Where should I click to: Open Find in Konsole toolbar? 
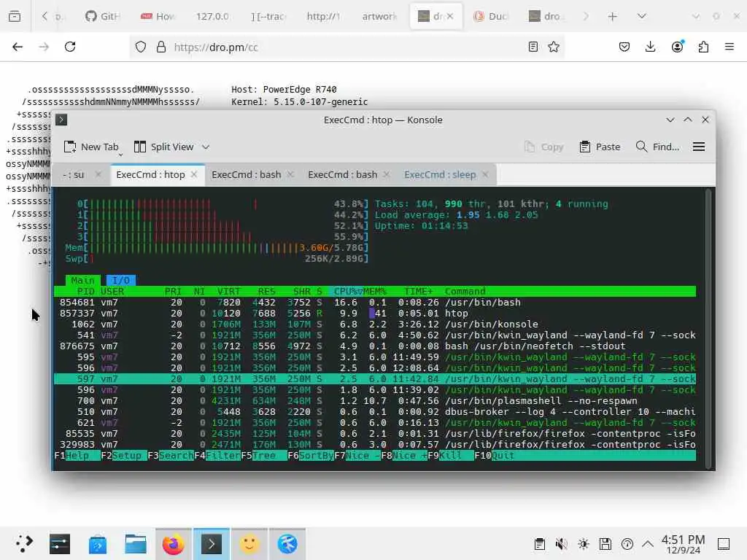657,147
